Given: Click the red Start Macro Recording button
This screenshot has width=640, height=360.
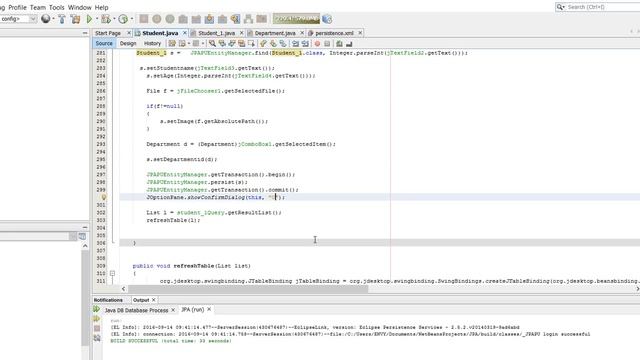Looking at the screenshot, I should (317, 43).
